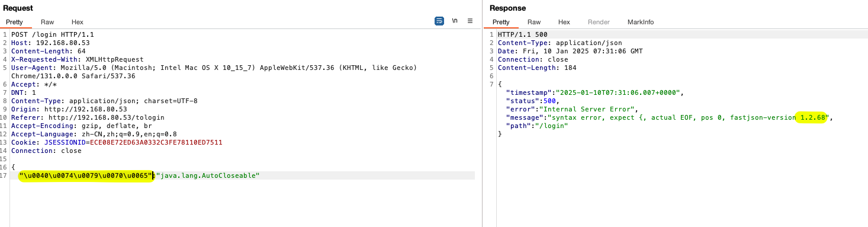Click the 'Date: Fri, 10 Jan 2025' response header
The image size is (868, 227).
[x=570, y=51]
